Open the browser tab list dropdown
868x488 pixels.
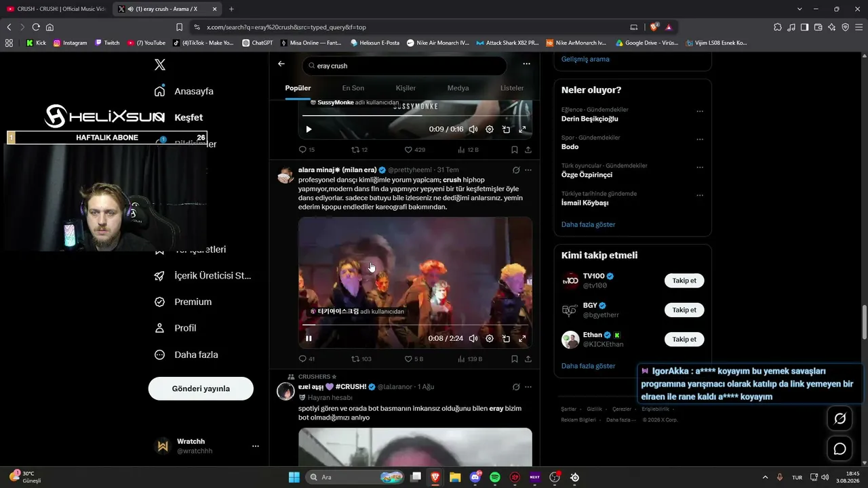coord(800,9)
